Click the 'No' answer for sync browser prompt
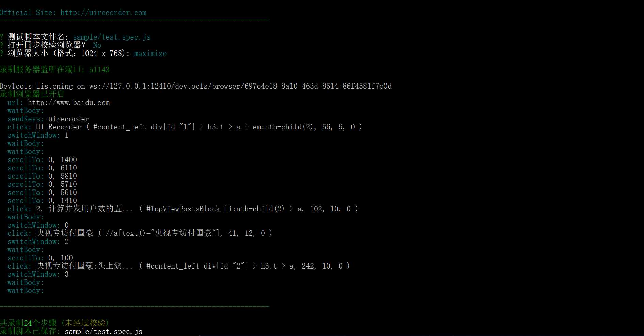Image resolution: width=644 pixels, height=336 pixels. pyautogui.click(x=97, y=45)
